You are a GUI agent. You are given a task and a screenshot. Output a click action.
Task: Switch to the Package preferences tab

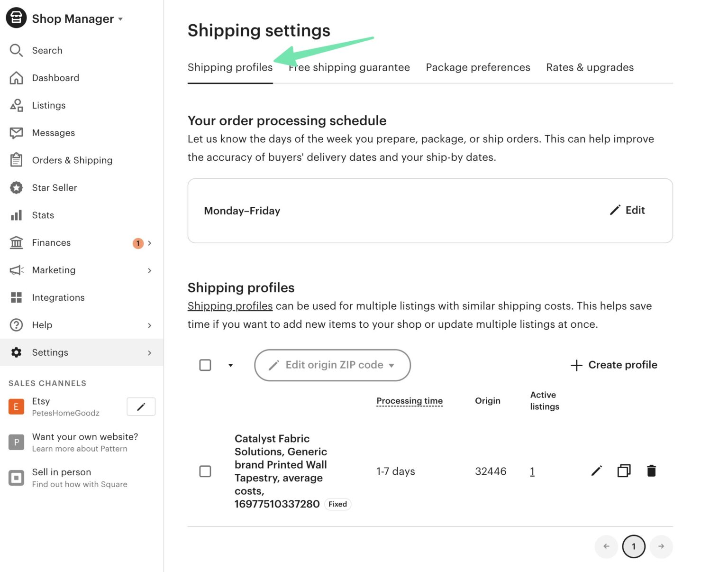pyautogui.click(x=478, y=67)
